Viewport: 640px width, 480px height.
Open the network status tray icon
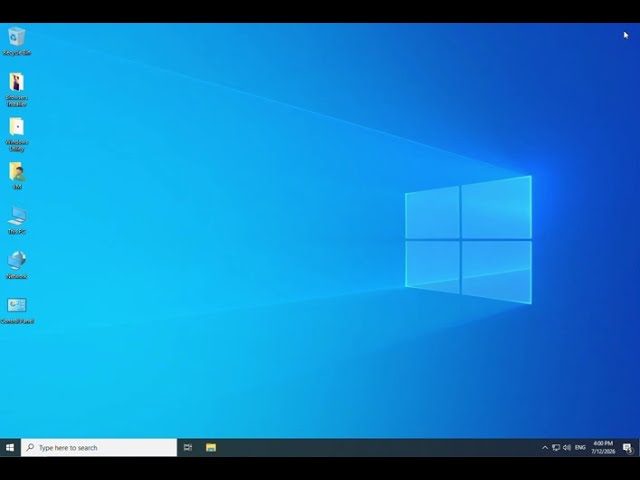tap(556, 448)
